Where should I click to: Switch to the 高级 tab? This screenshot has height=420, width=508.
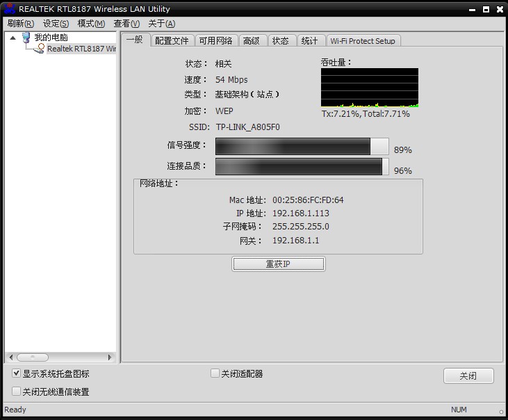pyautogui.click(x=252, y=41)
